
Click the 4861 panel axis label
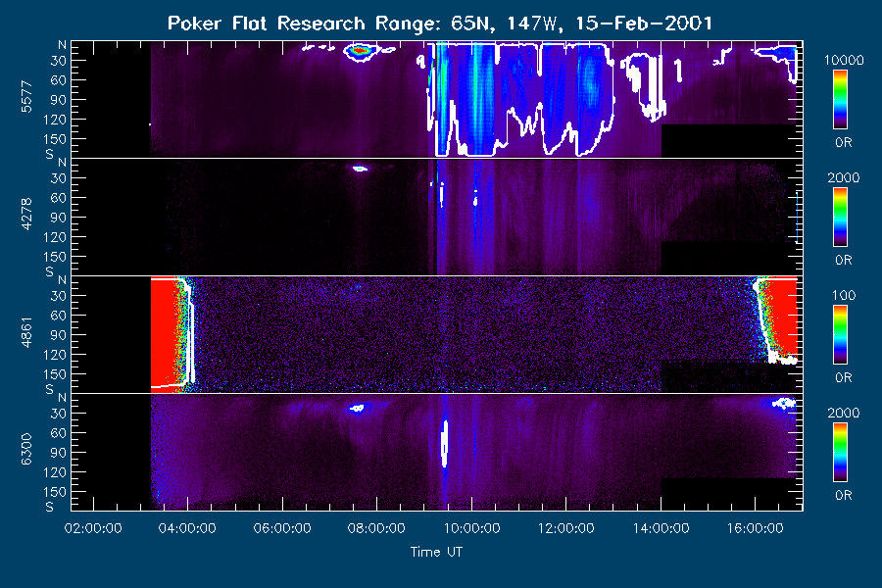[26, 332]
